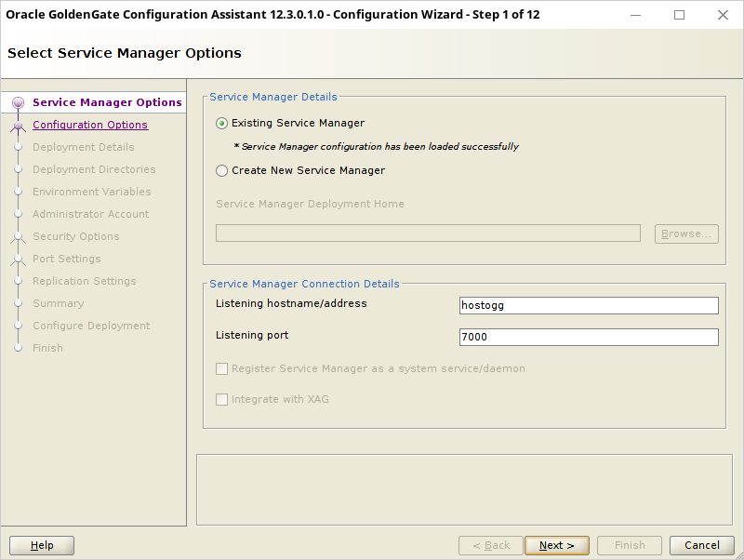Close the Configuration Wizard window
Screen dimensions: 744x560
tap(724, 15)
